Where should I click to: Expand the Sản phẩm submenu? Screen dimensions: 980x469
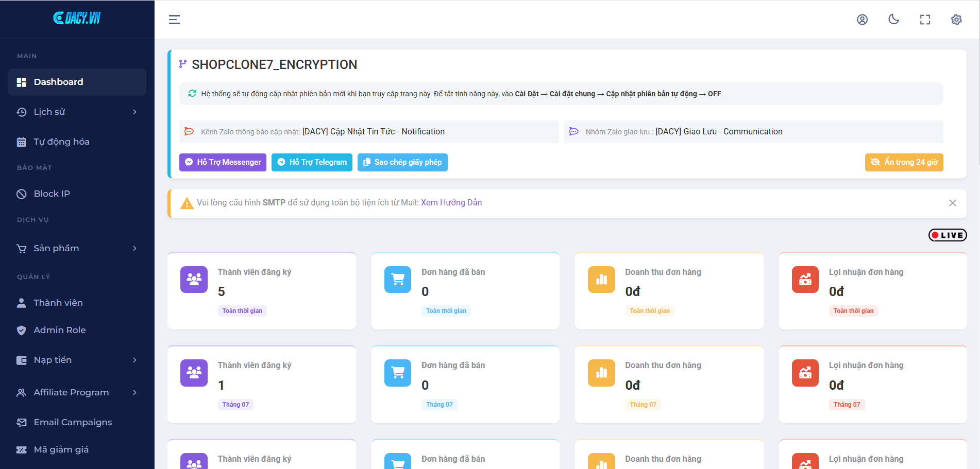(77, 248)
